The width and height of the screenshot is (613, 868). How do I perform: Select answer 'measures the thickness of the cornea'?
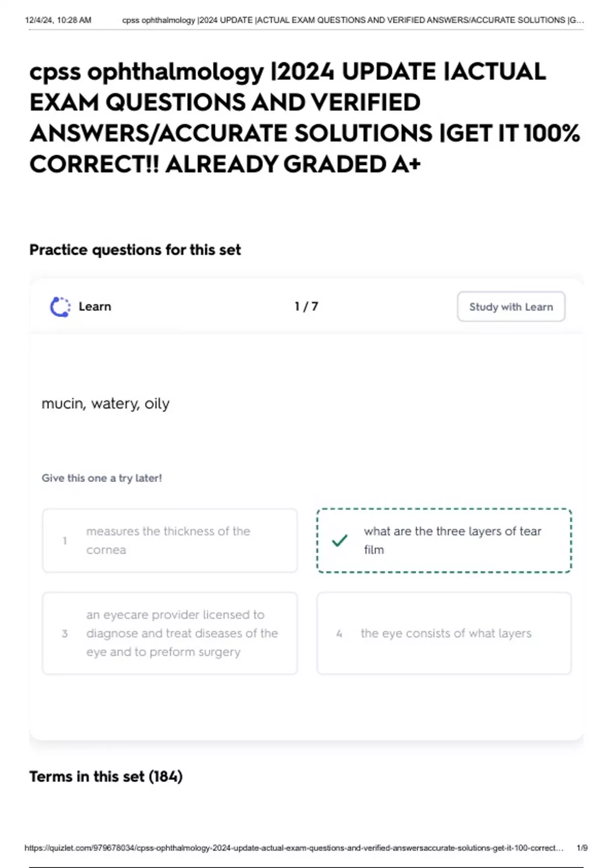pos(170,541)
